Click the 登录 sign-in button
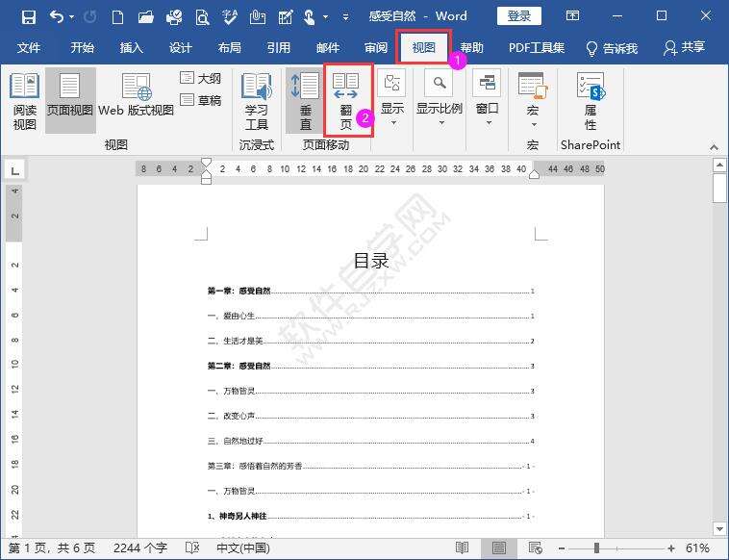Screen dimensions: 729x560 pos(518,16)
